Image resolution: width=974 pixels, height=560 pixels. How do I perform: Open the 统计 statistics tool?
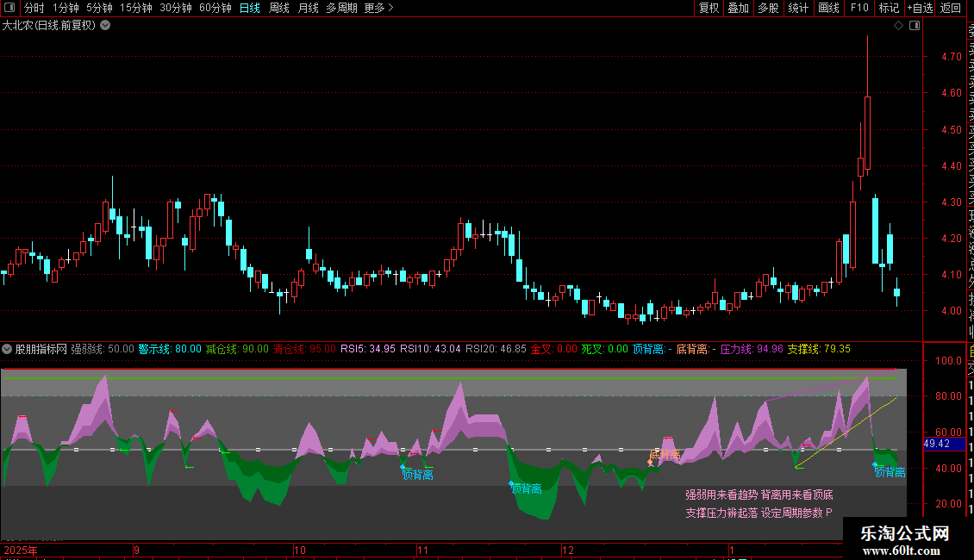(798, 8)
